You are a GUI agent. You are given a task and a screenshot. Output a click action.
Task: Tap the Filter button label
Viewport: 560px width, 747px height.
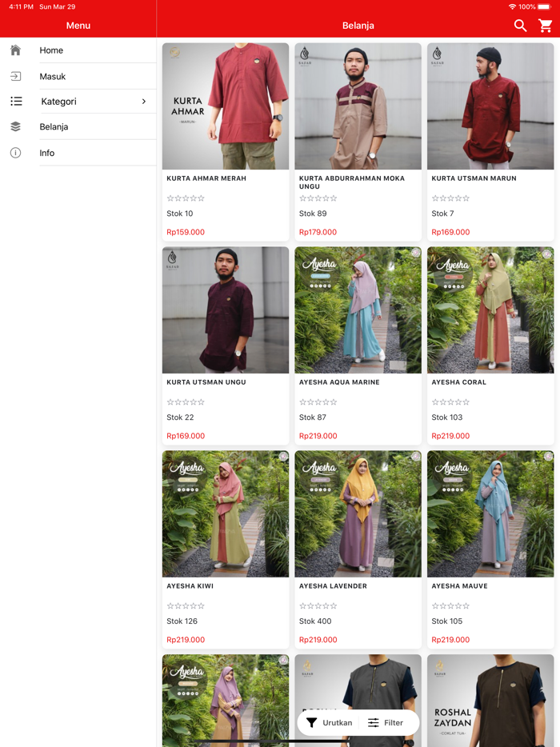pos(394,723)
